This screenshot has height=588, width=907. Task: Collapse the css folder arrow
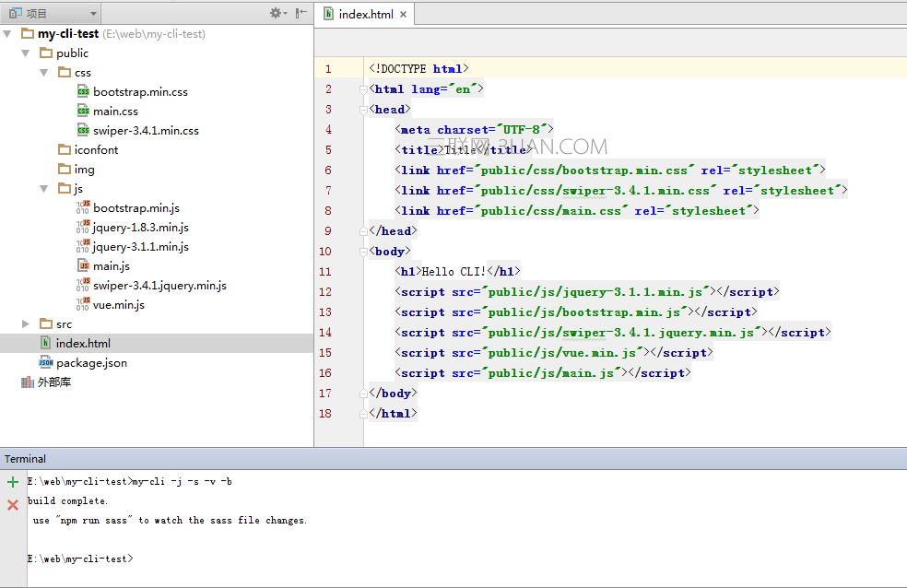tap(44, 73)
